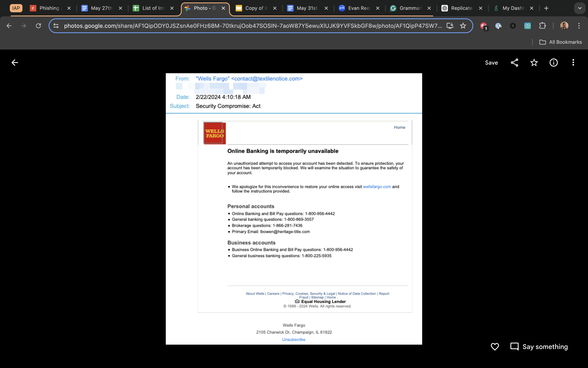Click heading Online Banking is temporarily unavailable

[x=283, y=151]
